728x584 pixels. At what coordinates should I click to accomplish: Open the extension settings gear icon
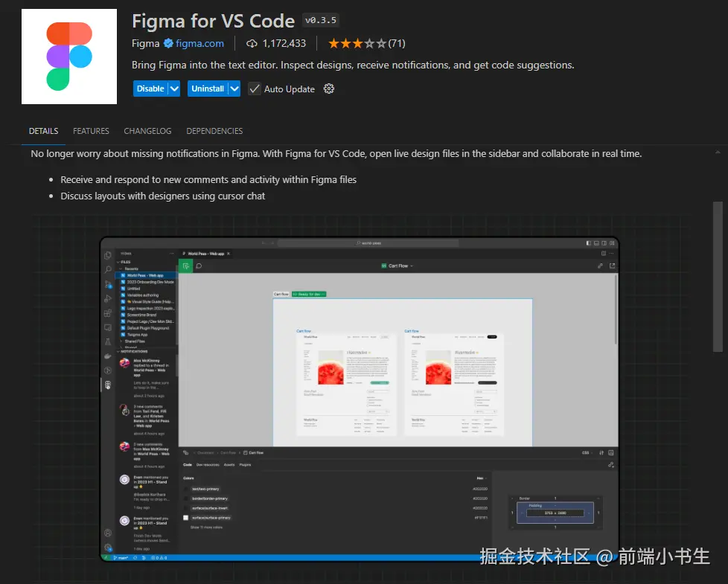pos(329,89)
